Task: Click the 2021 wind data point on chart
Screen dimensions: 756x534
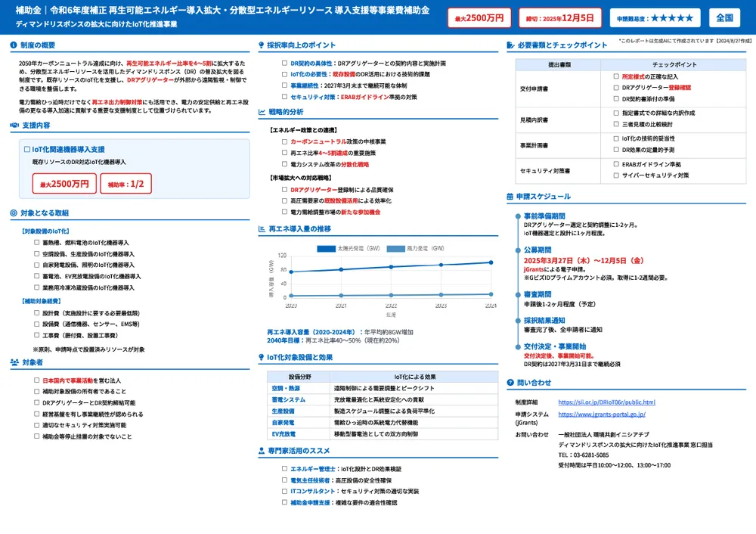Action: point(342,295)
